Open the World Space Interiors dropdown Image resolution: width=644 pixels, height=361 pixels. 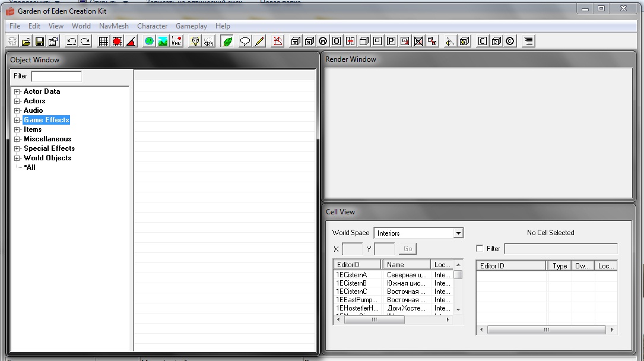458,233
